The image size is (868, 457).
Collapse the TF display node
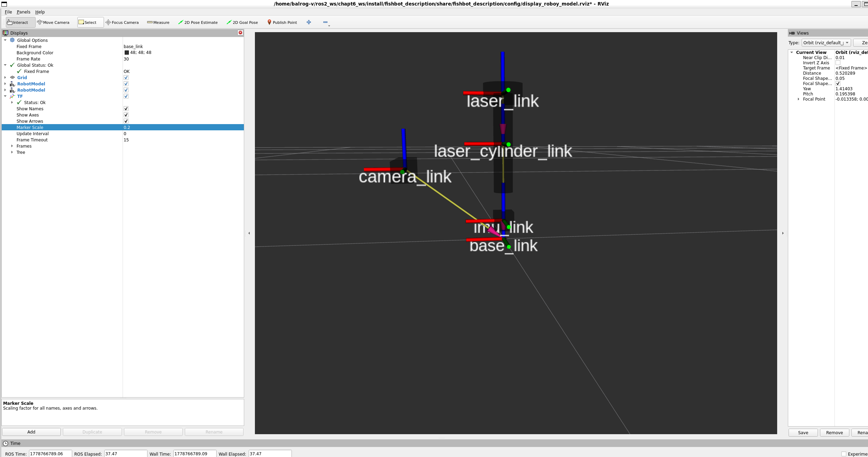tap(5, 96)
